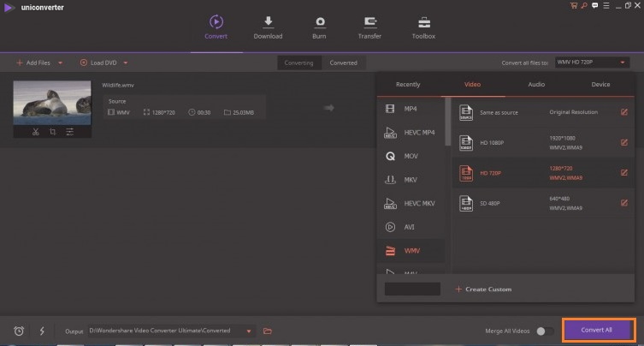This screenshot has width=644, height=346.
Task: Click the effects adjust icon under thumbnail
Action: [x=70, y=132]
